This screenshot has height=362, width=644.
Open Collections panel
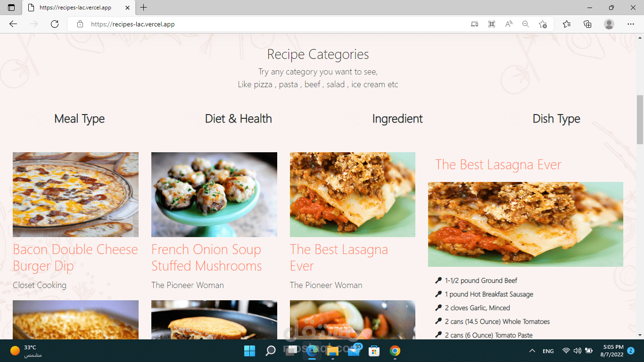[x=587, y=24]
